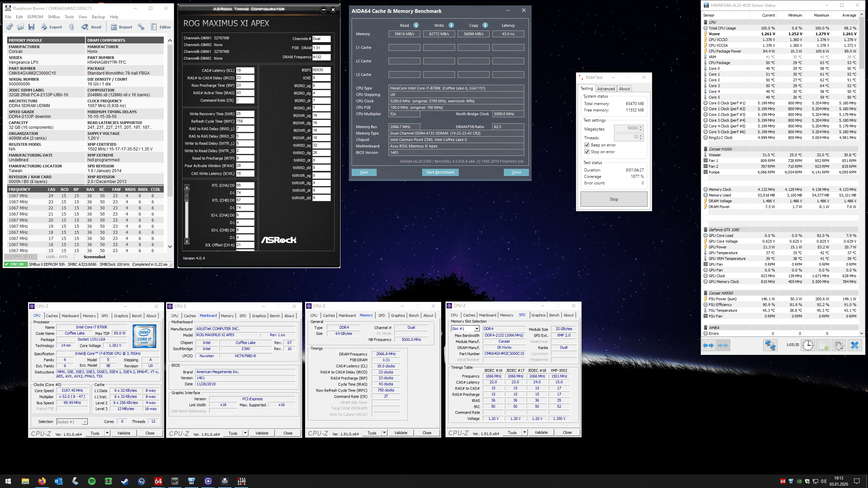
Task: Open the Socket #1 selection dropdown
Action: (x=85, y=422)
